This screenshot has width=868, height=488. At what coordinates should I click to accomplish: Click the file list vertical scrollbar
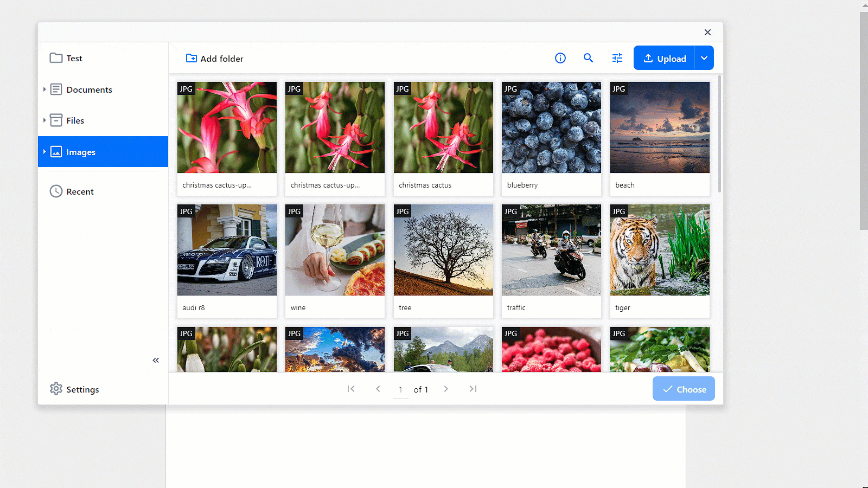pos(719,136)
